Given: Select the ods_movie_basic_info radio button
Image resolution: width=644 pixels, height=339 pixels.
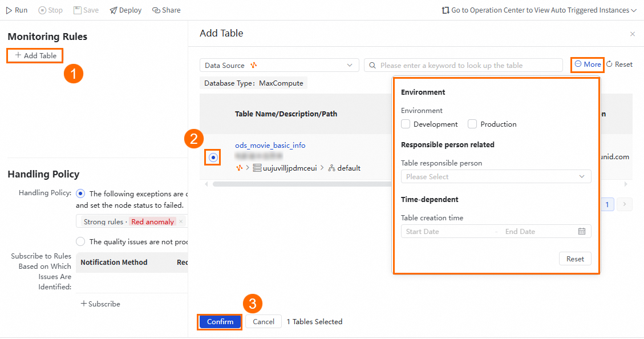Looking at the screenshot, I should (213, 158).
